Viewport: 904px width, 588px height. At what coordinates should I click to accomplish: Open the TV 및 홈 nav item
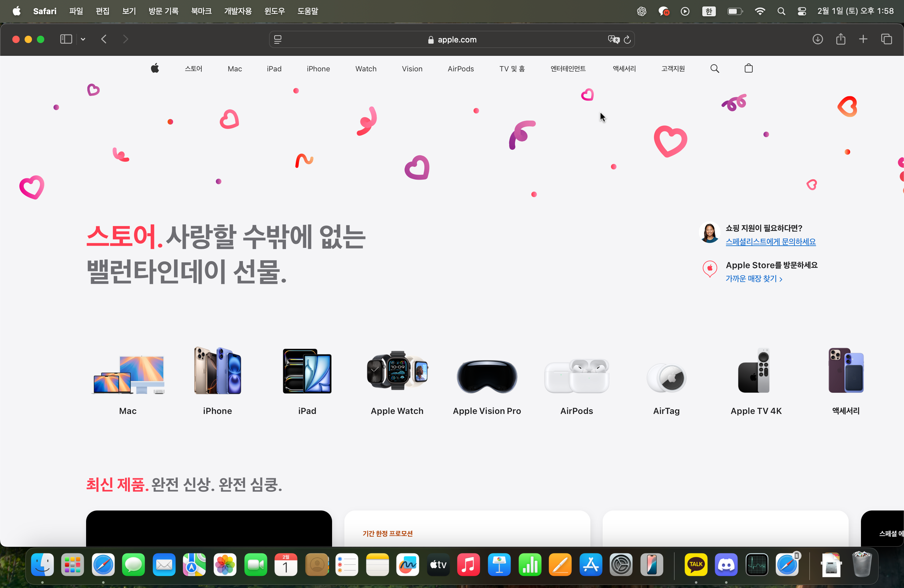click(512, 69)
